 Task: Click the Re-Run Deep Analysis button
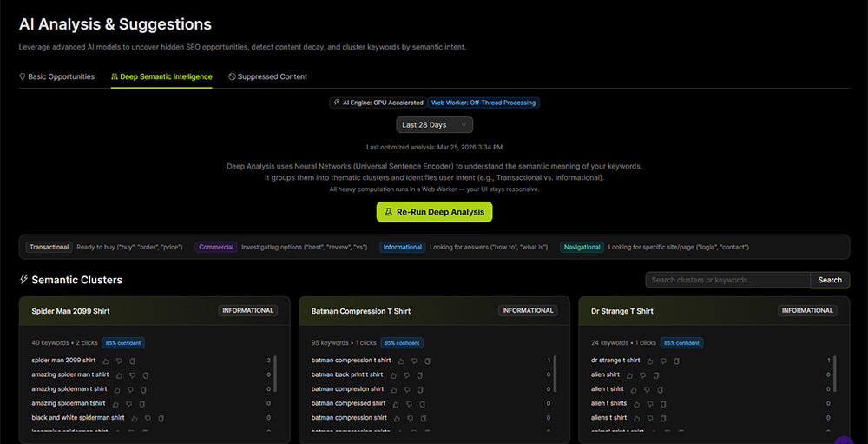(435, 212)
